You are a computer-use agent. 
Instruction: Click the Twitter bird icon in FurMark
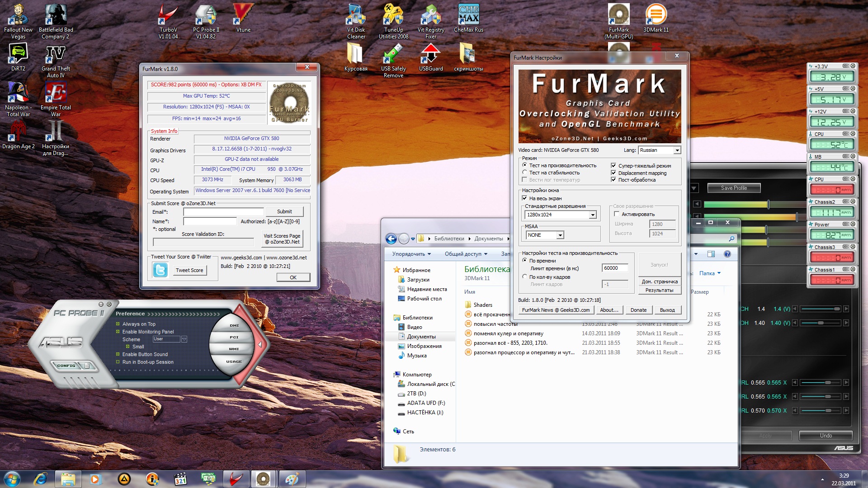(x=160, y=270)
